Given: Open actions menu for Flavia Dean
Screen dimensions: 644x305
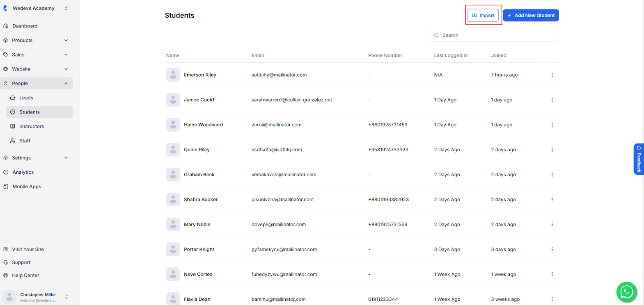Looking at the screenshot, I should 552,299.
